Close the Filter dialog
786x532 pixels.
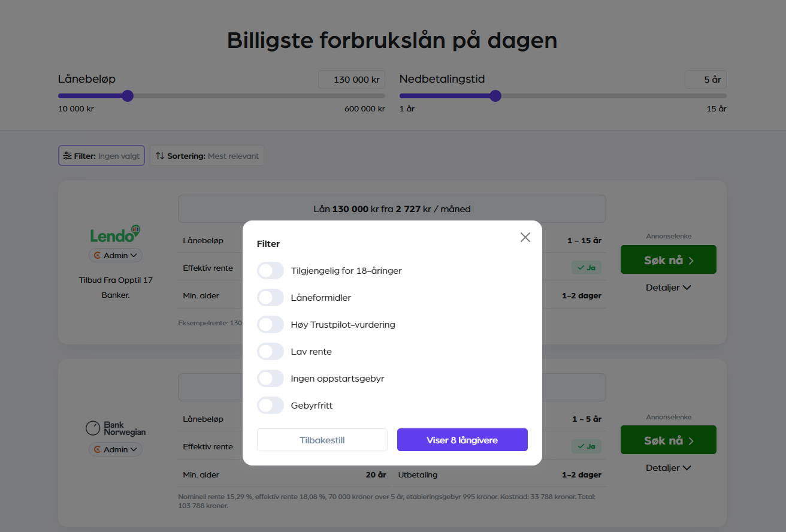[x=525, y=237]
